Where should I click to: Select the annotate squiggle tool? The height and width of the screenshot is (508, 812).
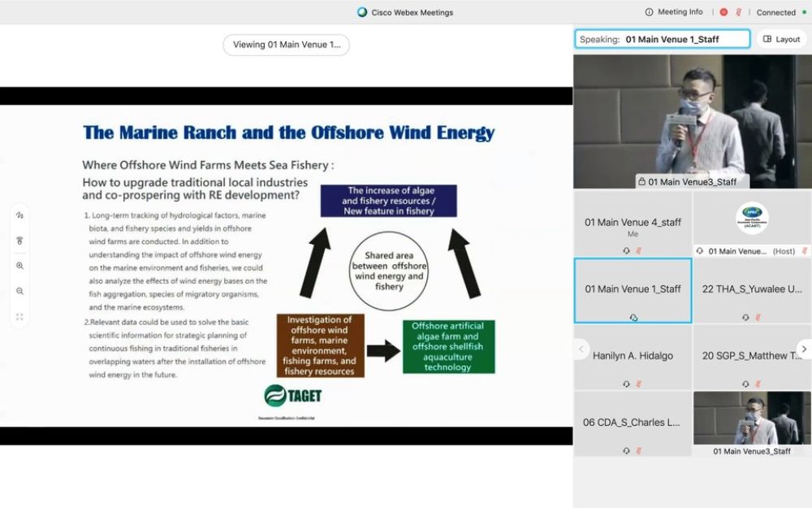pos(19,215)
